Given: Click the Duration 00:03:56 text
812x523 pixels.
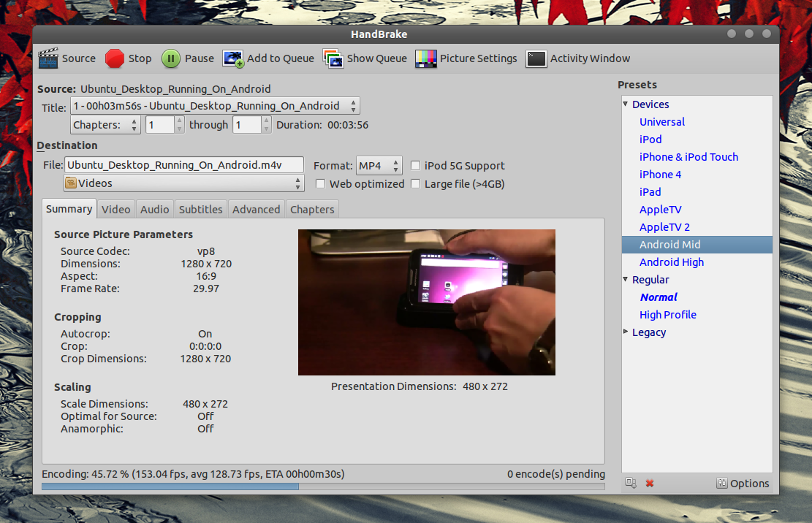Looking at the screenshot, I should click(x=322, y=125).
